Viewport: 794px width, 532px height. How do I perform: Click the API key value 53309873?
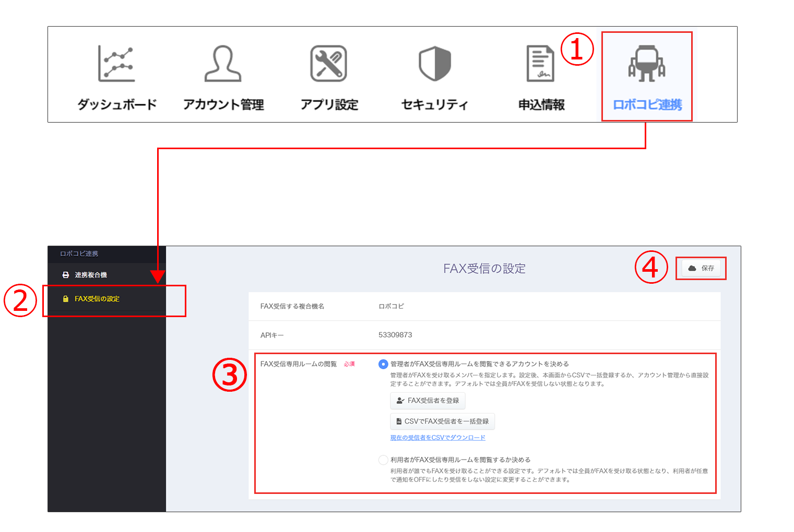point(395,335)
